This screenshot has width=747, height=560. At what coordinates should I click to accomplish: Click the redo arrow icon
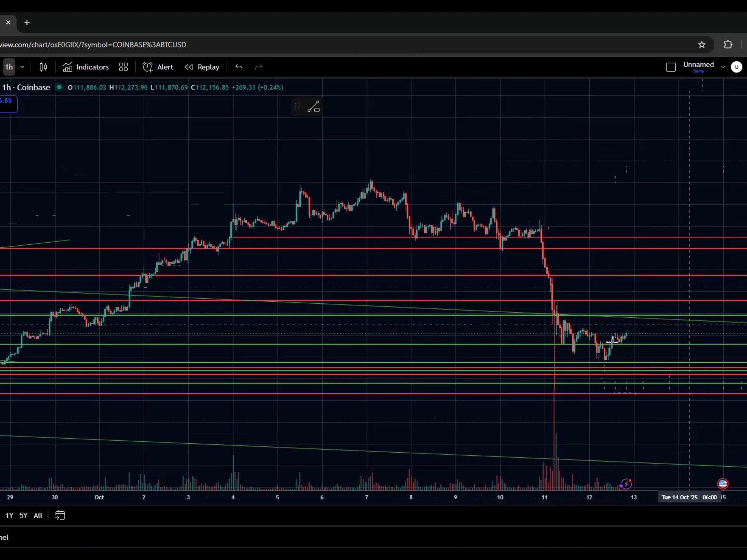point(258,67)
